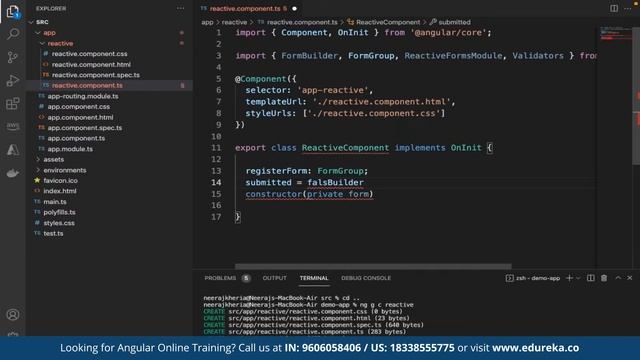
Task: Click the 'submitted' breadcrumb symbol
Action: [x=454, y=22]
